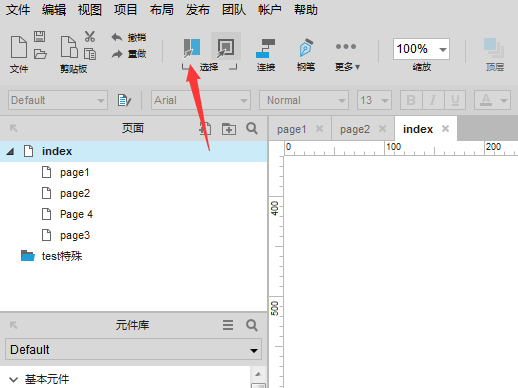Open the 团队 menu
This screenshot has width=518, height=388.
pyautogui.click(x=234, y=10)
